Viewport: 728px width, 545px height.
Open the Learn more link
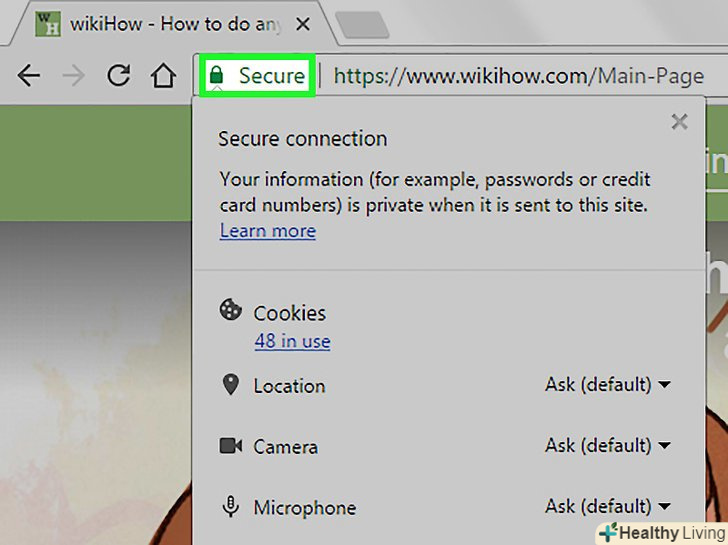click(268, 231)
